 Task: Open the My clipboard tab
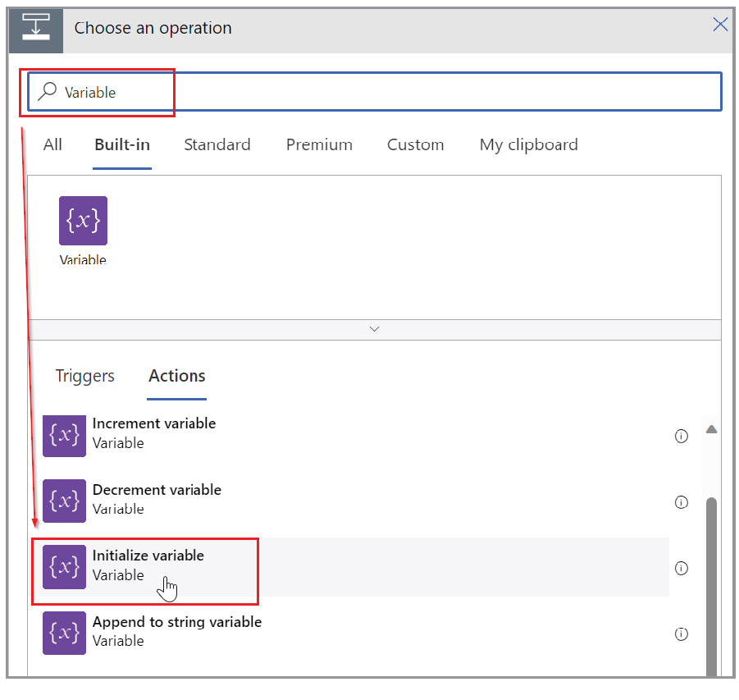(x=528, y=145)
